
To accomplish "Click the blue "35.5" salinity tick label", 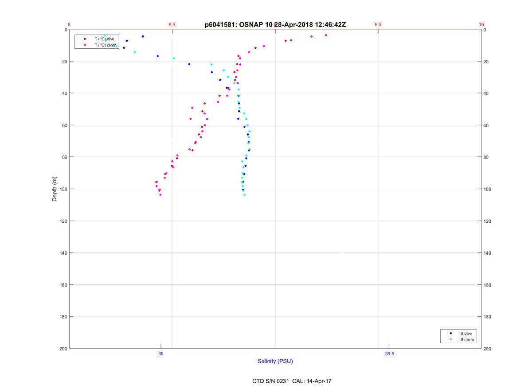I will click(390, 353).
